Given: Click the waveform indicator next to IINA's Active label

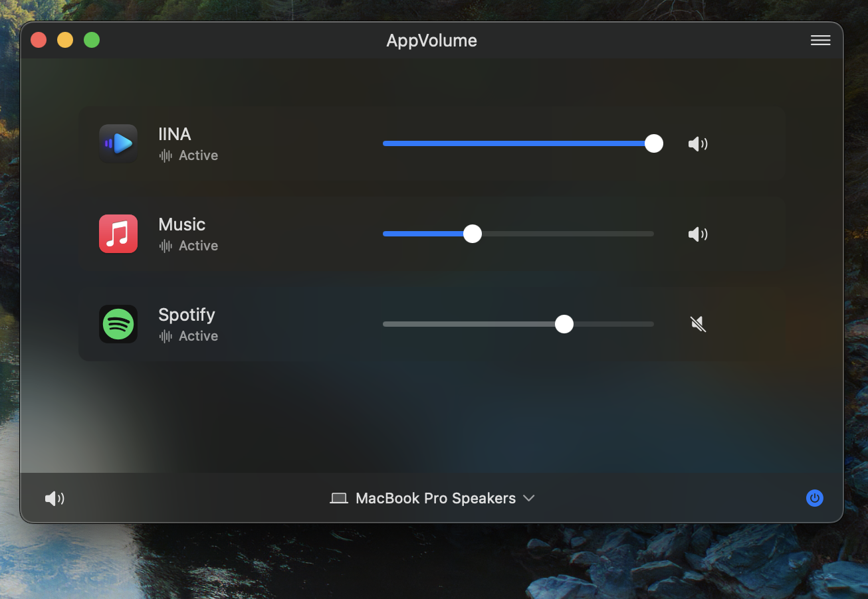Looking at the screenshot, I should 164,155.
